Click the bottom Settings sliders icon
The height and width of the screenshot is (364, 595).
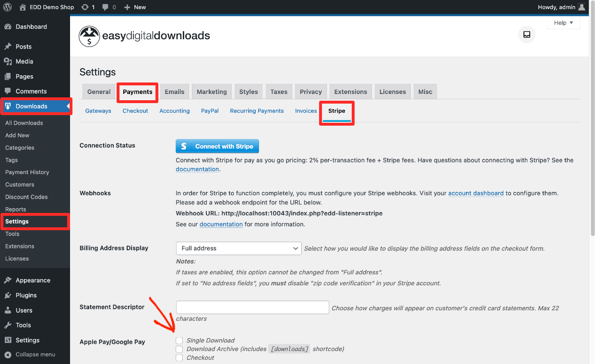8,340
